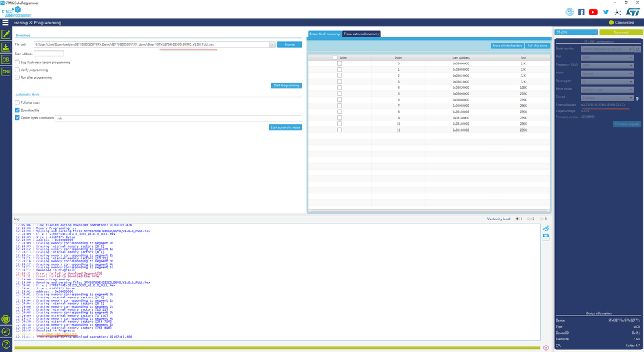Check the Select all sectors header checkbox
The height and width of the screenshot is (352, 644).
pyautogui.click(x=335, y=57)
